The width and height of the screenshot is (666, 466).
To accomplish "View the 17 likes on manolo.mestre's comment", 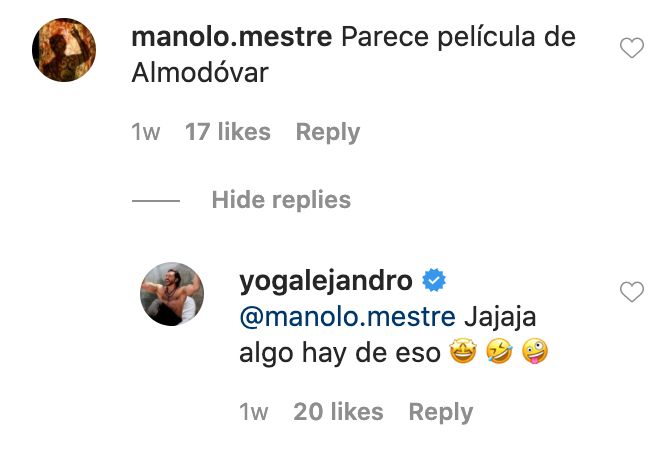I will 228,132.
